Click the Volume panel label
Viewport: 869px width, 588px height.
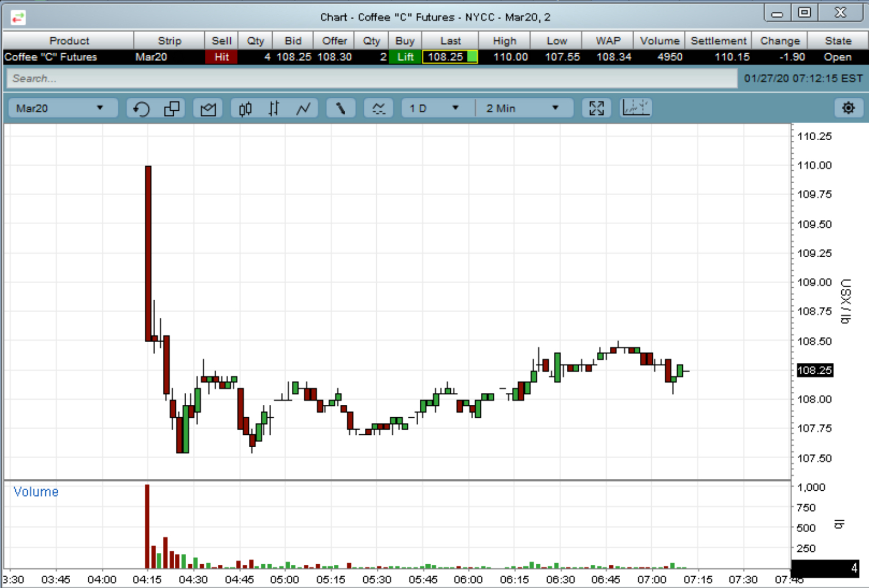36,492
